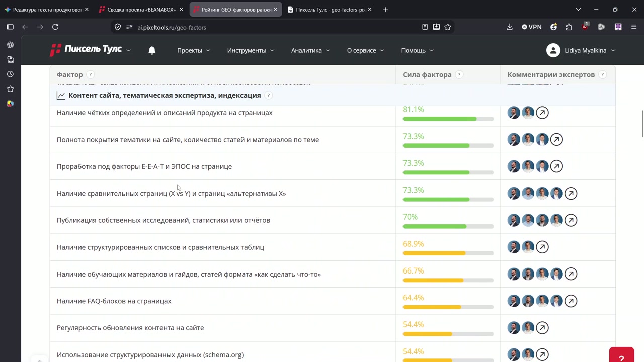The width and height of the screenshot is (644, 362).
Task: Bookmark this page with the address bar star
Action: pyautogui.click(x=448, y=27)
